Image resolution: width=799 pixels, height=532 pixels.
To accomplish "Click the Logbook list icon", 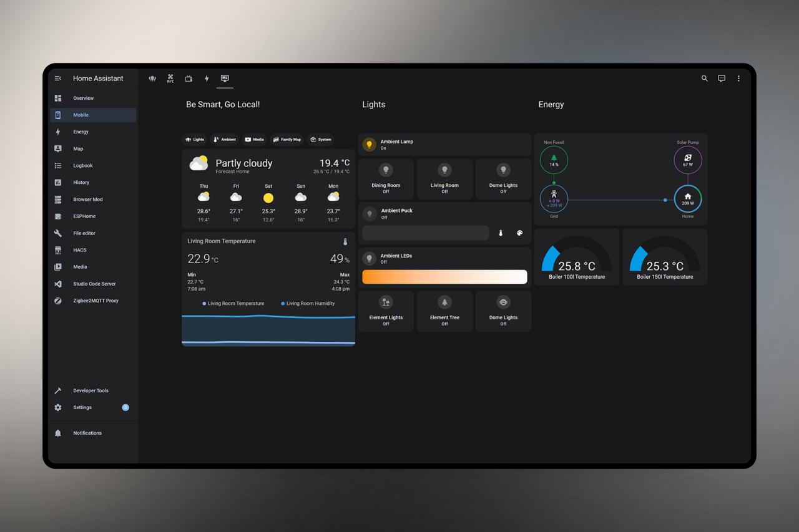I will tap(58, 165).
